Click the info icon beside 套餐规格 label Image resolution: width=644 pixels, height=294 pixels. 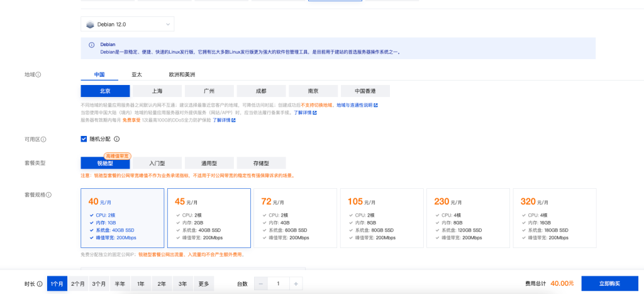click(x=48, y=195)
